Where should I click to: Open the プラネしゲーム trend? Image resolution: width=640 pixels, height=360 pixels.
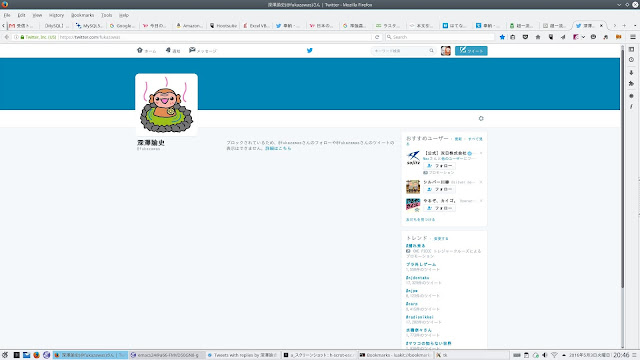pyautogui.click(x=421, y=264)
